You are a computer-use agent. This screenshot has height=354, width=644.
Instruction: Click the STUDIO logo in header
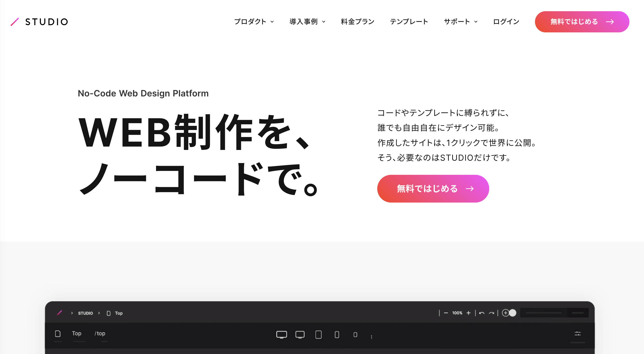tap(39, 22)
